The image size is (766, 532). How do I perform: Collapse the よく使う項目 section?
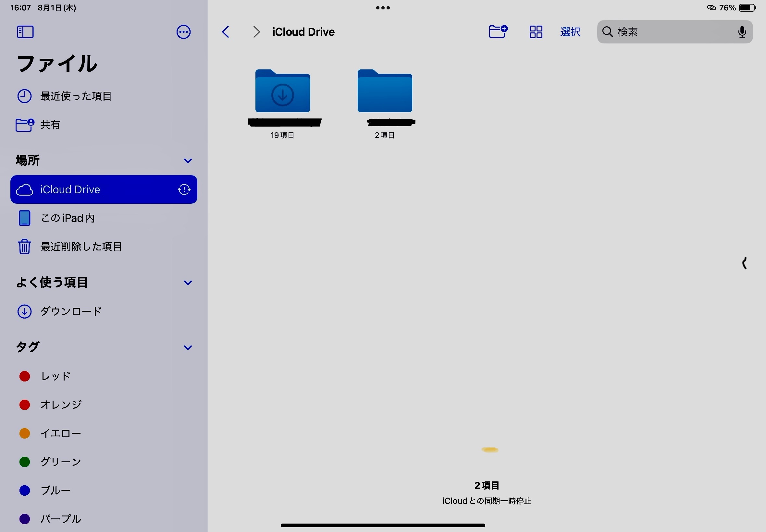pyautogui.click(x=188, y=283)
